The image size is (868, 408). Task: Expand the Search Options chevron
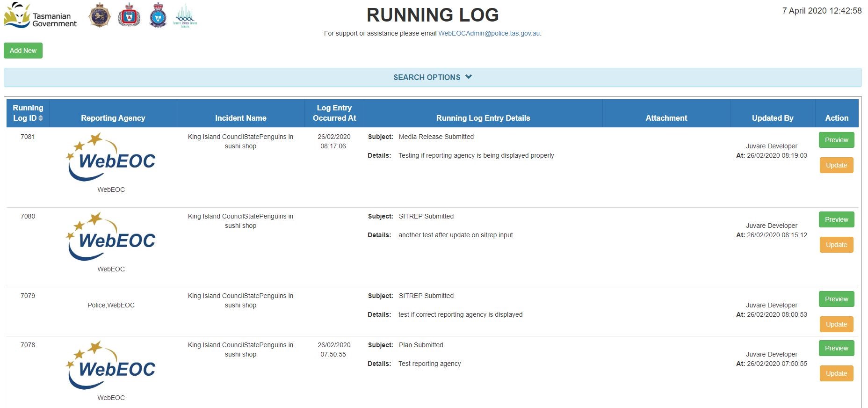pos(469,77)
